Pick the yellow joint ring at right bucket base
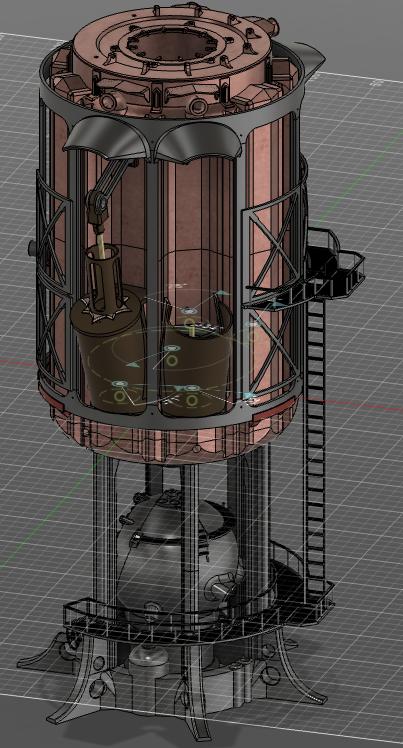The width and height of the screenshot is (403, 748). coord(191,400)
